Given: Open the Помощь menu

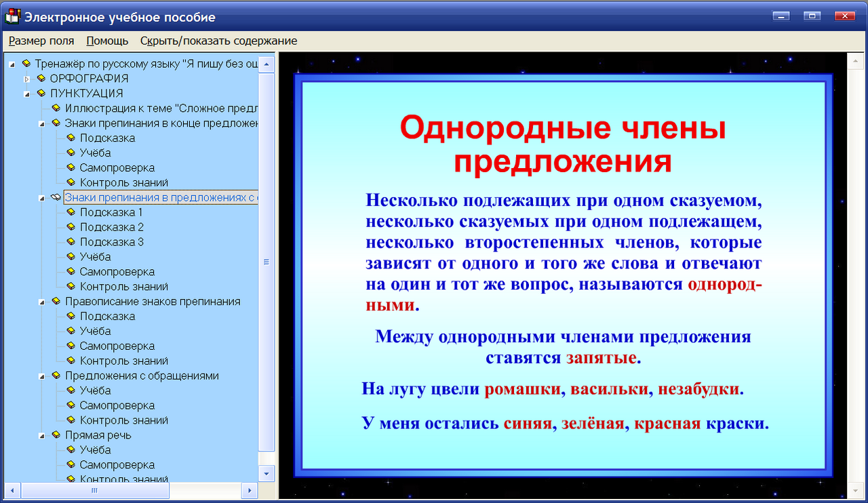Looking at the screenshot, I should [x=106, y=41].
